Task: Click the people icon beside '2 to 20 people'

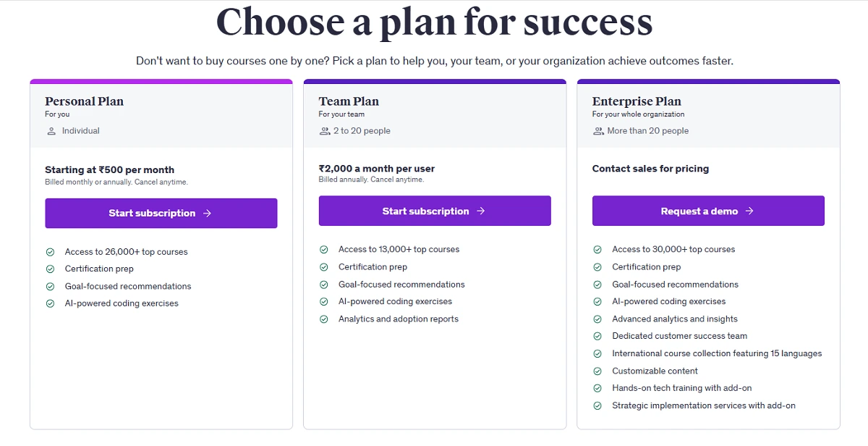Action: coord(324,131)
